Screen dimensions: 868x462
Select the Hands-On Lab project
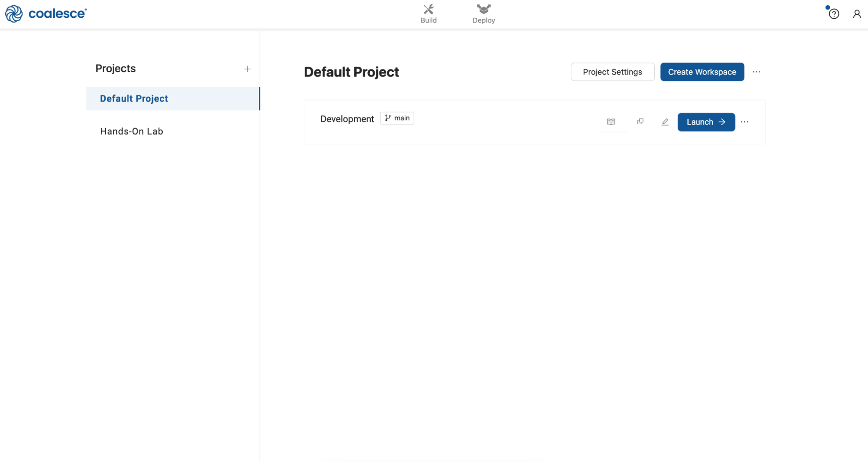tap(132, 131)
